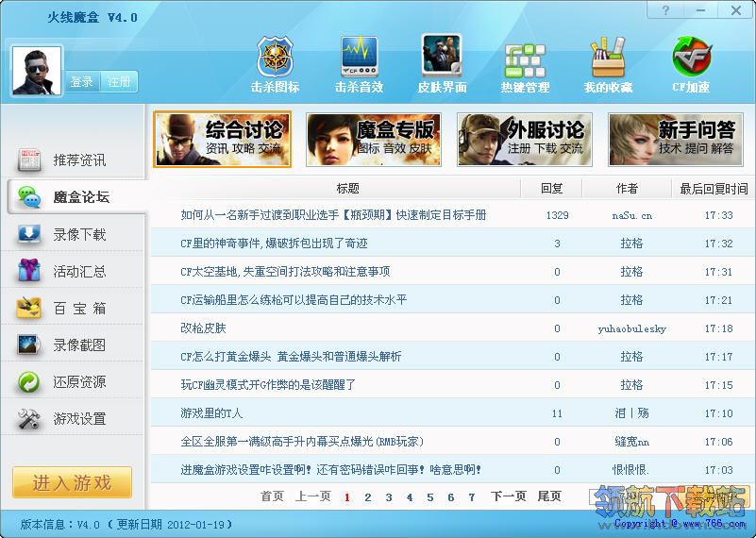Open the post CF太空基地 失重空间打法攻略
Image resolution: width=756 pixels, height=538 pixels.
pos(285,272)
